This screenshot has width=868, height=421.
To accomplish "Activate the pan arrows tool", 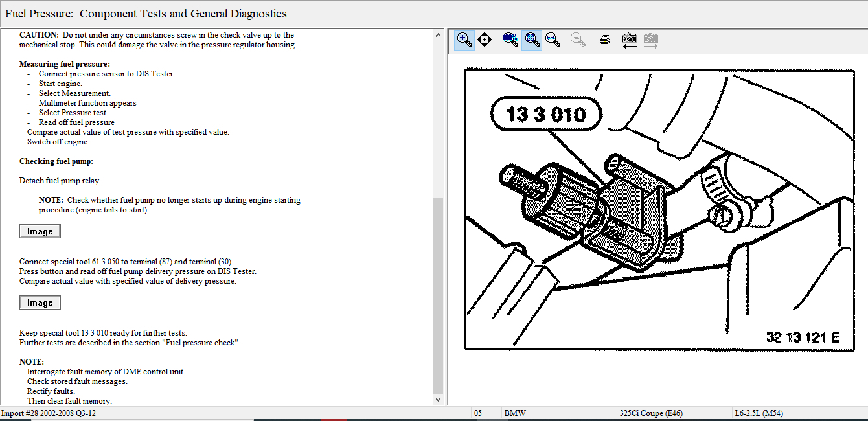I will (x=485, y=40).
